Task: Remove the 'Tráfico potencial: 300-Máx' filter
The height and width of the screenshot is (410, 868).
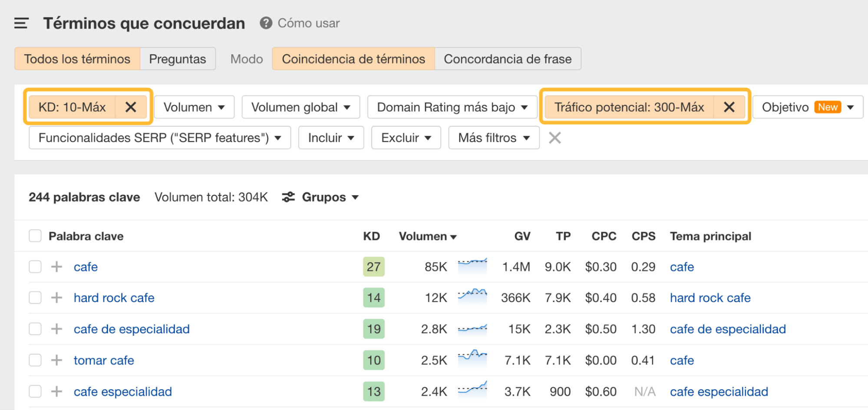Action: pyautogui.click(x=729, y=107)
